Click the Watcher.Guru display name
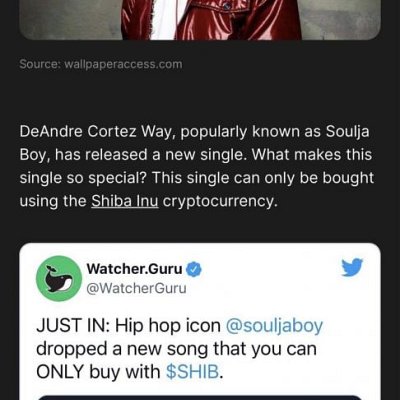This screenshot has height=400, width=400. point(134,269)
